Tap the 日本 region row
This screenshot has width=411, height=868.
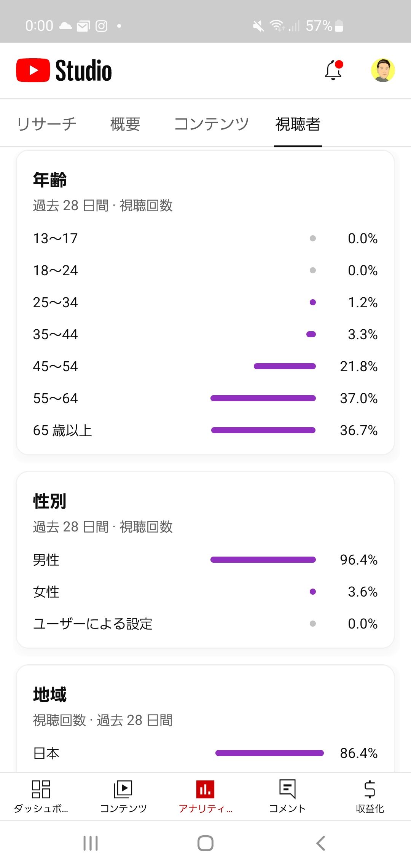(x=205, y=753)
